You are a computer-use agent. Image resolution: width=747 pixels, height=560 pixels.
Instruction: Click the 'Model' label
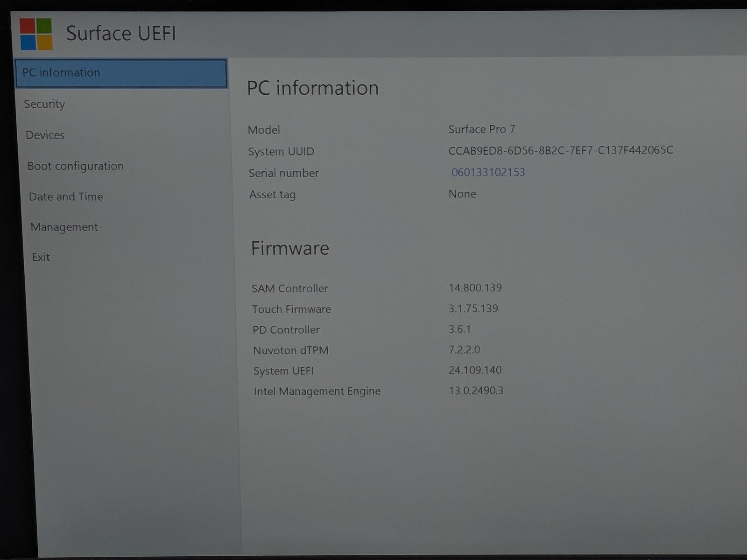click(264, 130)
